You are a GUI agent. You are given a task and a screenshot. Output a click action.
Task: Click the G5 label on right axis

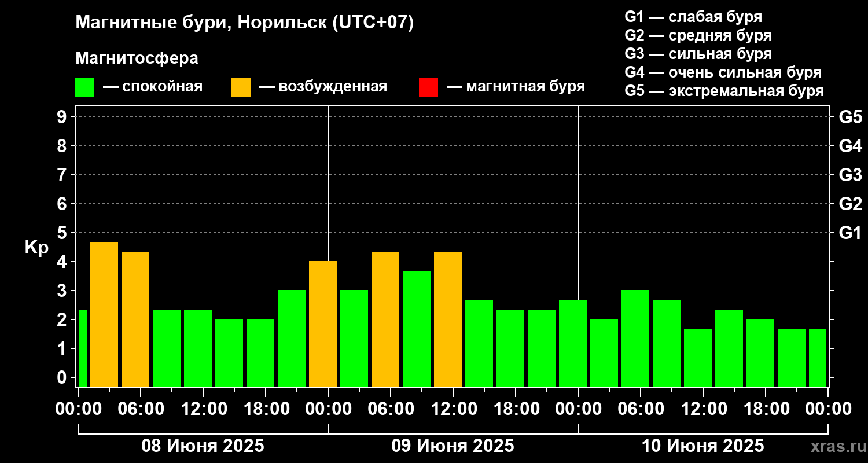pyautogui.click(x=850, y=117)
